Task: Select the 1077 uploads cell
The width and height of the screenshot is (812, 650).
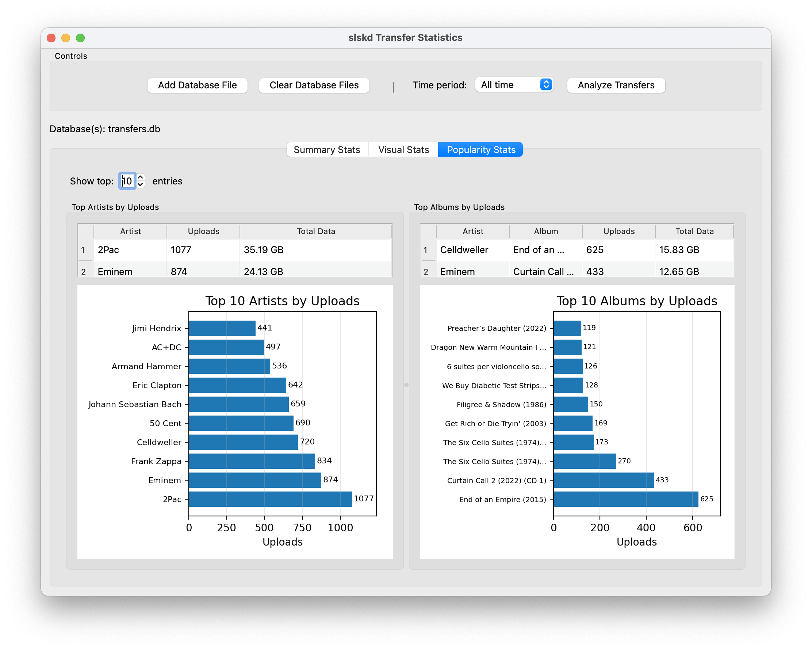Action: pos(203,250)
